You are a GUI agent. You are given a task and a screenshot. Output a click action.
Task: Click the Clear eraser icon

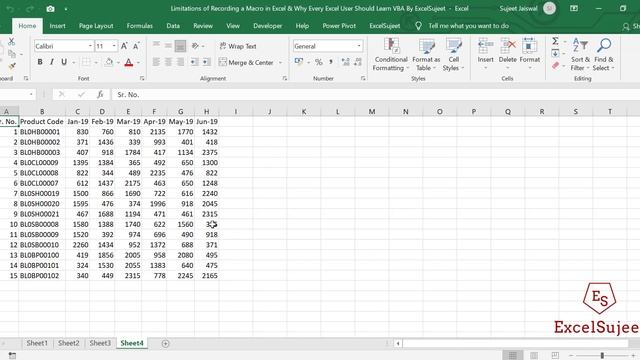(555, 65)
